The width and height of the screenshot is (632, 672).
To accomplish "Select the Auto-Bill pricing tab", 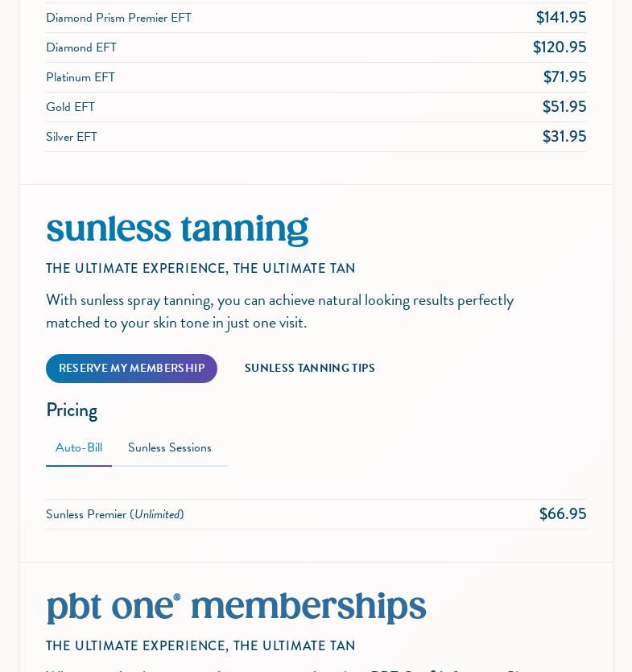I will (79, 448).
